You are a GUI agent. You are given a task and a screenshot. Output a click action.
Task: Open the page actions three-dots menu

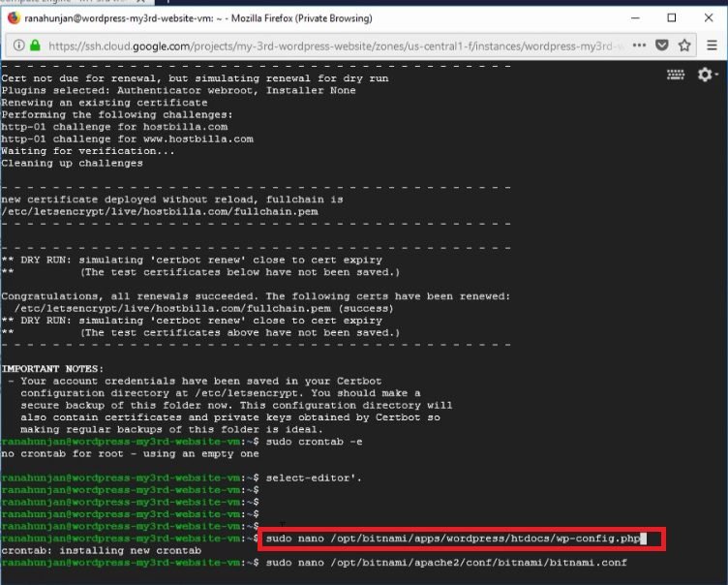pos(639,46)
